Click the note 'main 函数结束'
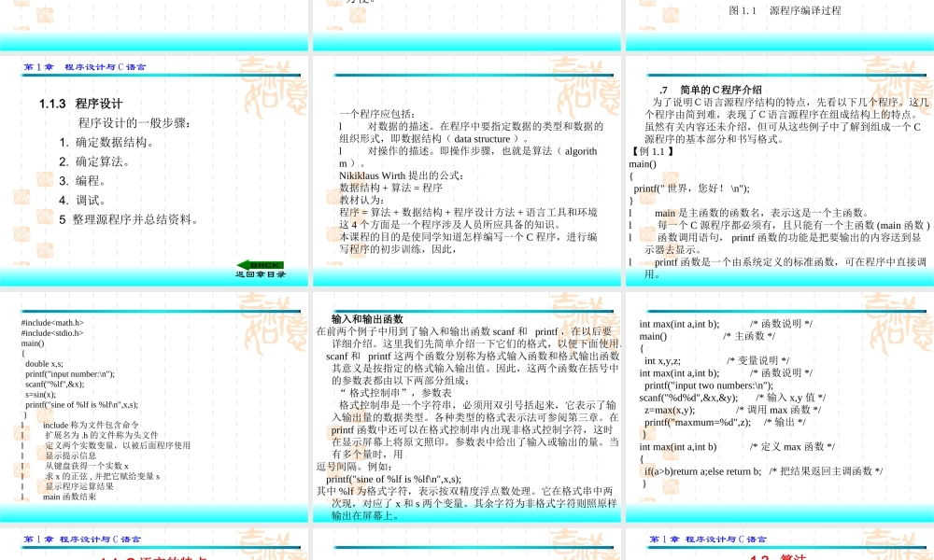The width and height of the screenshot is (934, 560). [70, 497]
